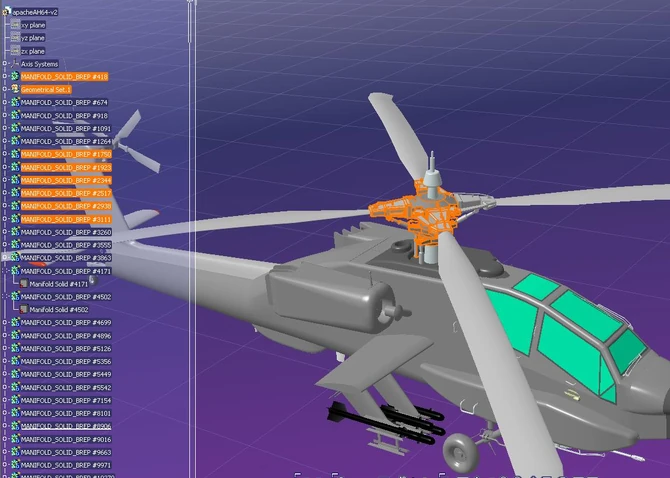The height and width of the screenshot is (478, 670).
Task: Click the apacheAH64-v2 root part icon
Action: point(5,11)
